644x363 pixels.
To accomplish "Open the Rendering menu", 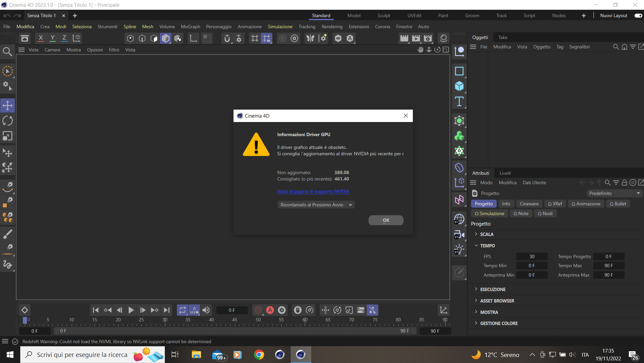I will pos(332,27).
